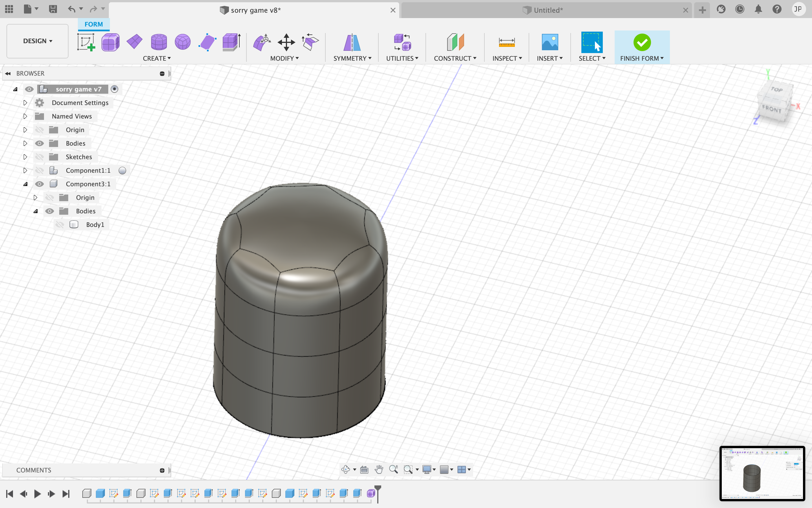Screen dimensions: 812x508
Task: Click the green Finish Form checkmark
Action: tap(642, 42)
